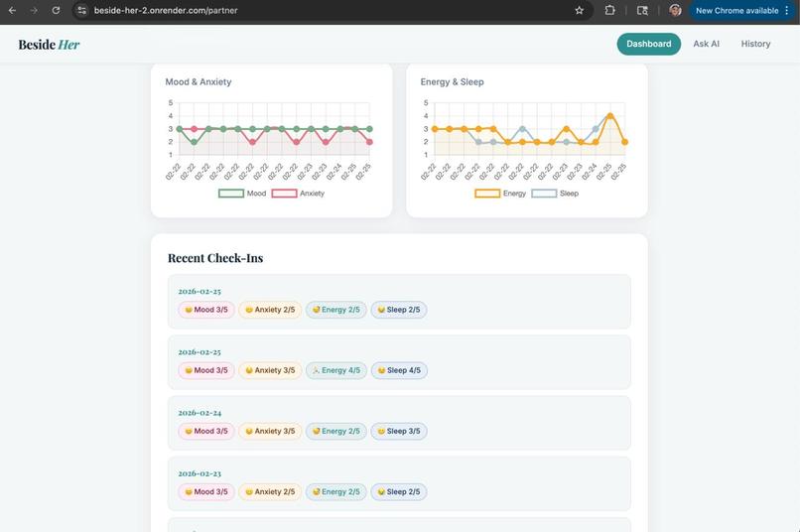Click Sleep 4/5 badge
Screen dimensions: 800x532
click(399, 370)
